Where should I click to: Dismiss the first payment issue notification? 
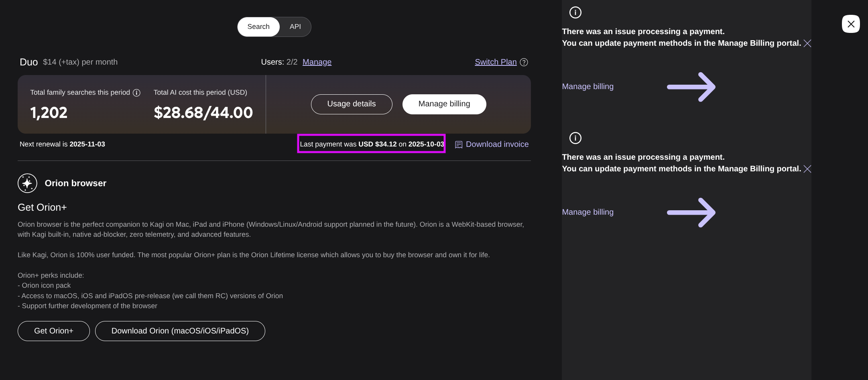[x=807, y=43]
